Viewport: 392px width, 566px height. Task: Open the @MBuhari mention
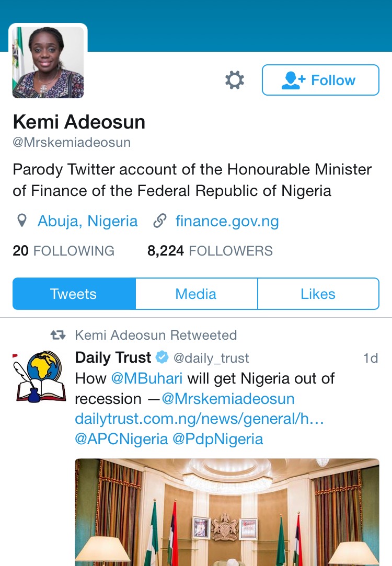point(146,378)
